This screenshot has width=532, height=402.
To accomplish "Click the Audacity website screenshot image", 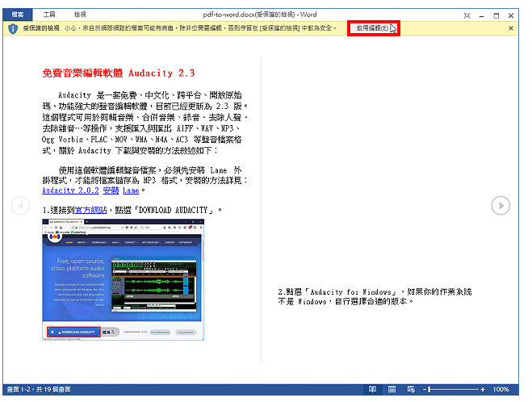I will click(124, 279).
